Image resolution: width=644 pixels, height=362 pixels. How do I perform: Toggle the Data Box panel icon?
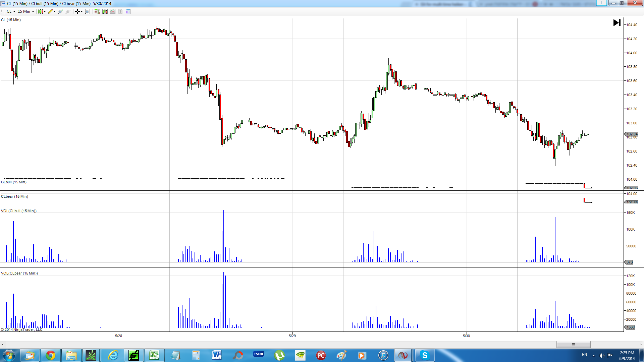pyautogui.click(x=128, y=11)
